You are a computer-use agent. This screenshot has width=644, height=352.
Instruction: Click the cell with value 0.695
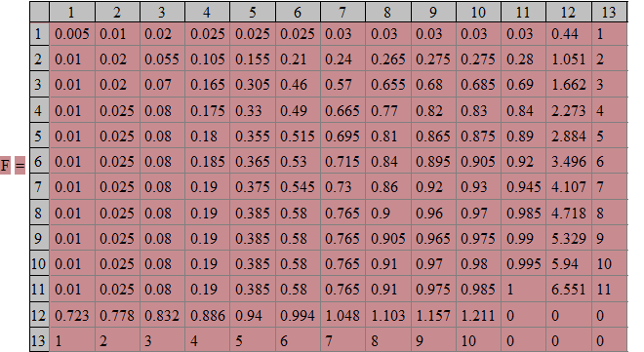(x=342, y=136)
